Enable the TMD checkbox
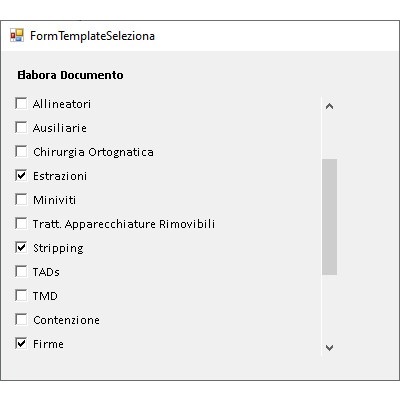Viewport: 400px width, 400px height. tap(21, 295)
